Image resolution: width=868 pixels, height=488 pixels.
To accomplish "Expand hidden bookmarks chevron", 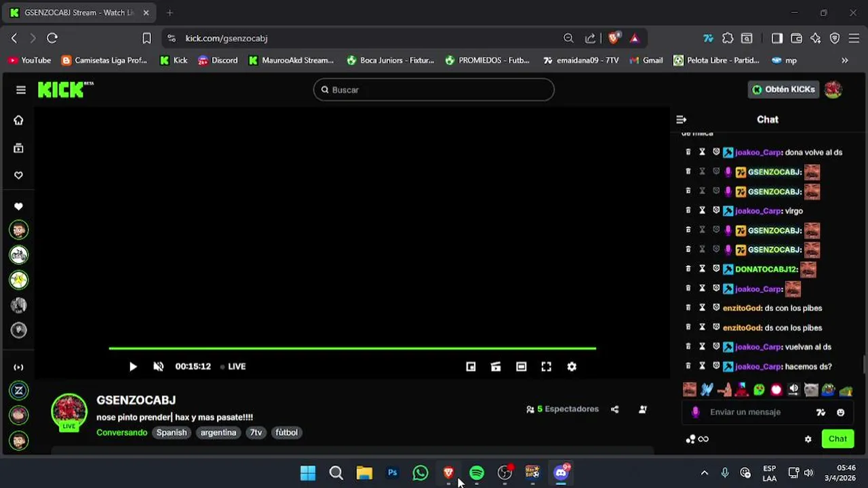I will tap(845, 60).
